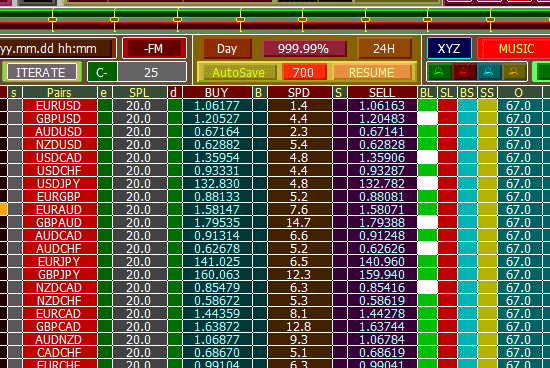Image resolution: width=550 pixels, height=368 pixels.
Task: Click the SPL 20.0 in AUDCAD row
Action: (139, 235)
